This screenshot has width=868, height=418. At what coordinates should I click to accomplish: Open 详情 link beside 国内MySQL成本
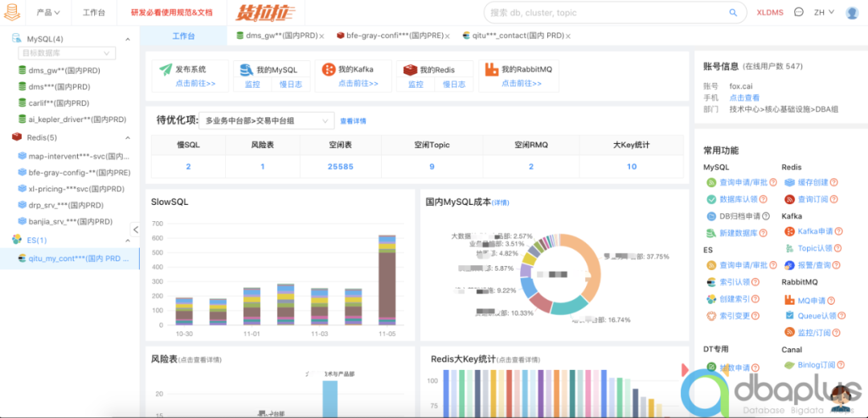pos(501,203)
